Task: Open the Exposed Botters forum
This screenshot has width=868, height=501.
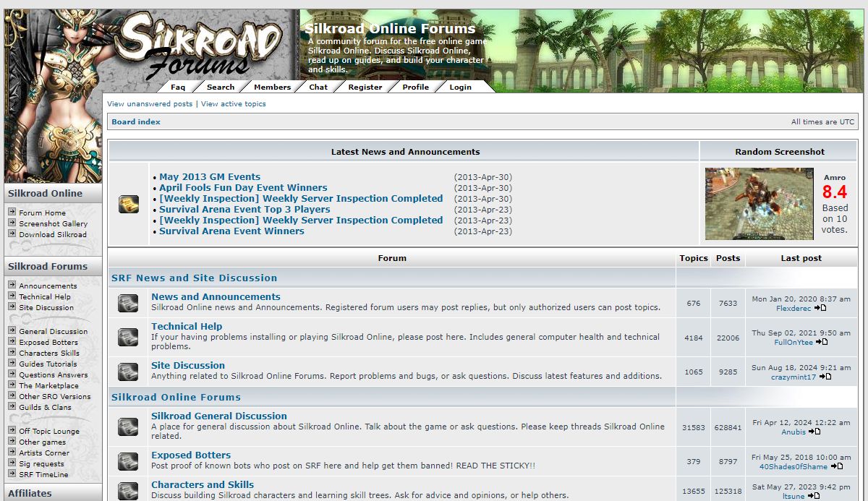Action: click(191, 455)
